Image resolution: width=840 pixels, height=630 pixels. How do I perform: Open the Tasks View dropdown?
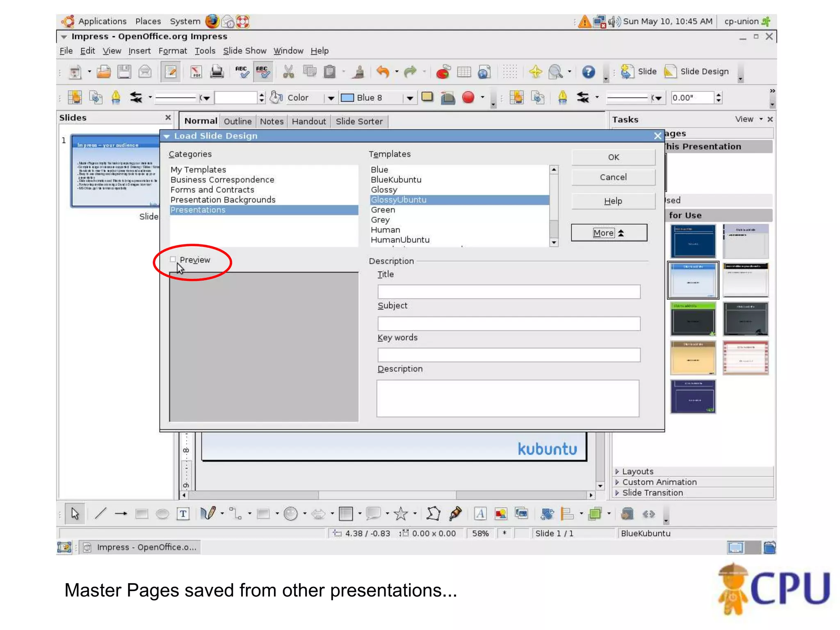(x=749, y=119)
